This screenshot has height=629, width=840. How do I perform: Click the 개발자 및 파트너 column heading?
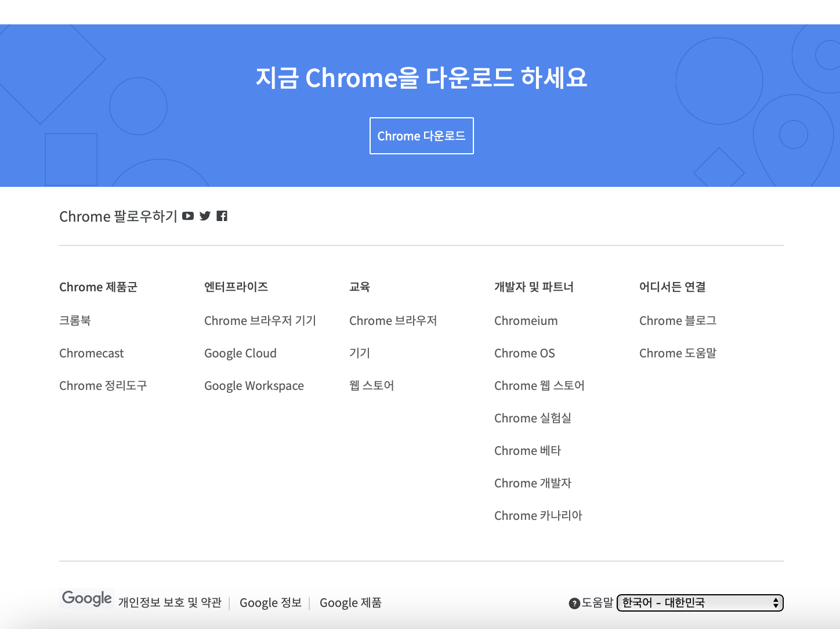coord(534,287)
